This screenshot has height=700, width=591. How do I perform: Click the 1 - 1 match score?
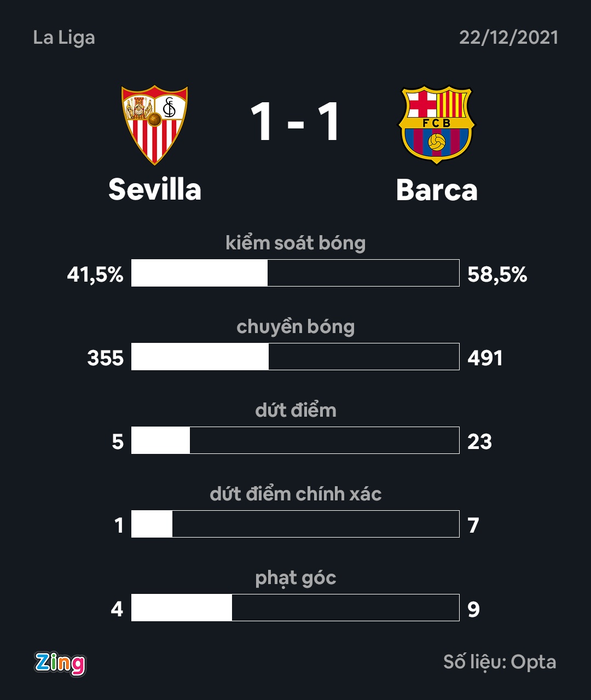click(x=296, y=122)
